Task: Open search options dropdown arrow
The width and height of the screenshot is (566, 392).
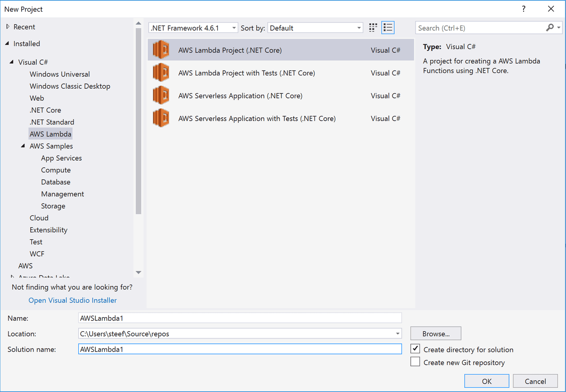Action: coord(558,28)
